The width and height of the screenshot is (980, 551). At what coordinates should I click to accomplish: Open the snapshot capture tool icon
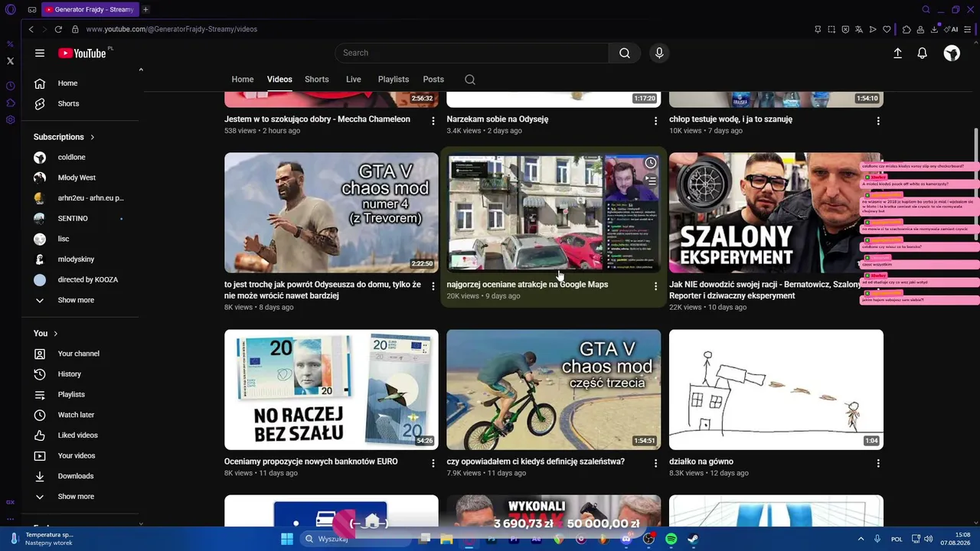coord(831,29)
